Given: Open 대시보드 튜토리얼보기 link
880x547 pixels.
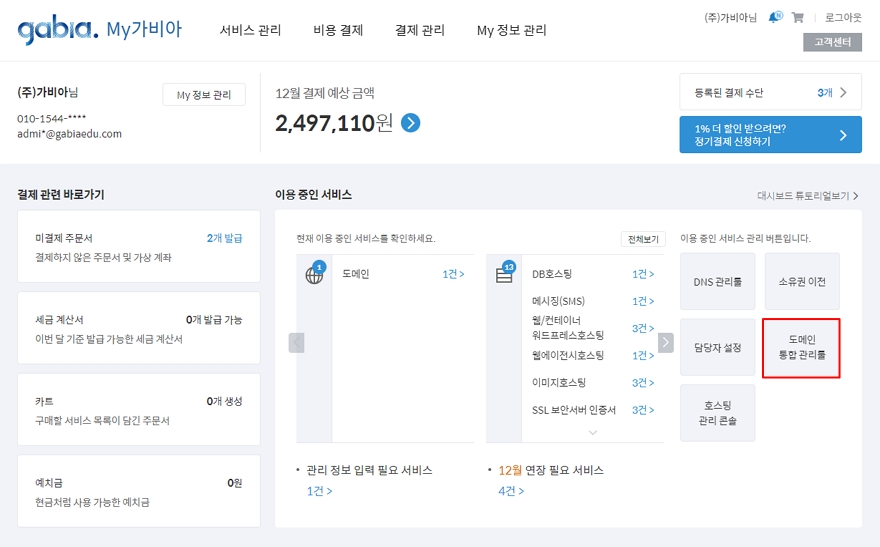Looking at the screenshot, I should click(x=808, y=196).
